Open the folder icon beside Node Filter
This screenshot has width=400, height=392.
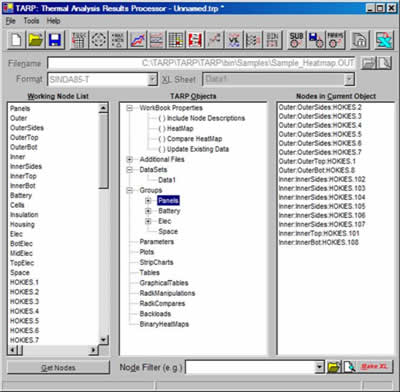point(333,367)
